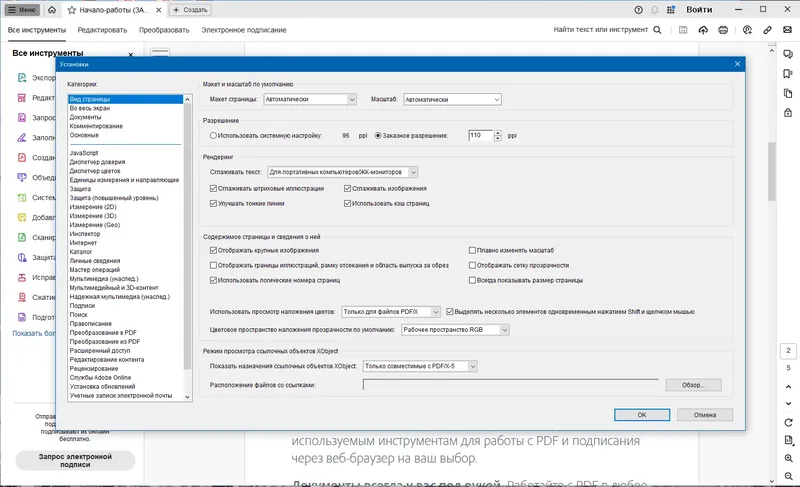Image resolution: width=800 pixels, height=487 pixels.
Task: Select 'Службы Adobe Online' category
Action: pos(101,377)
